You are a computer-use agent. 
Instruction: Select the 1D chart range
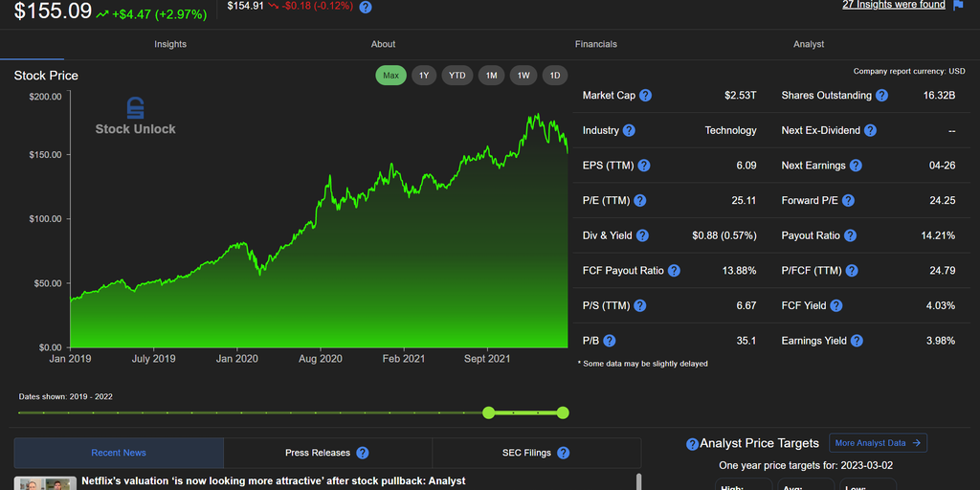pos(555,76)
